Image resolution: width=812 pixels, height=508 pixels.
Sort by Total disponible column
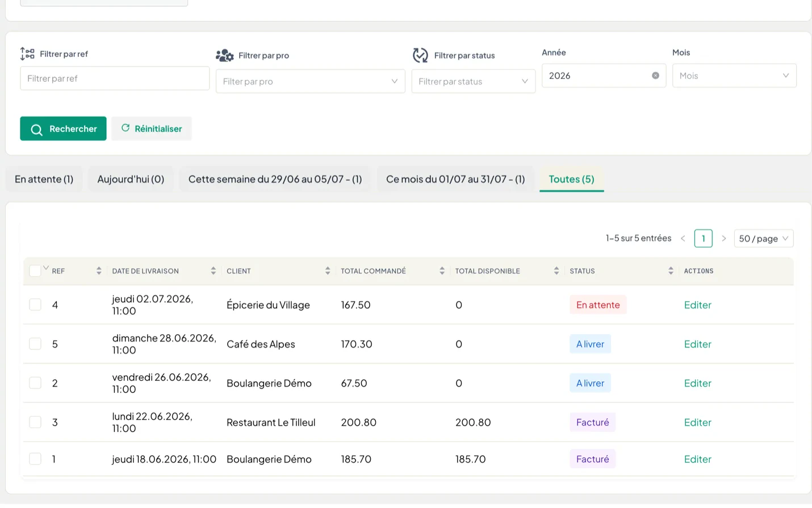[x=556, y=271]
